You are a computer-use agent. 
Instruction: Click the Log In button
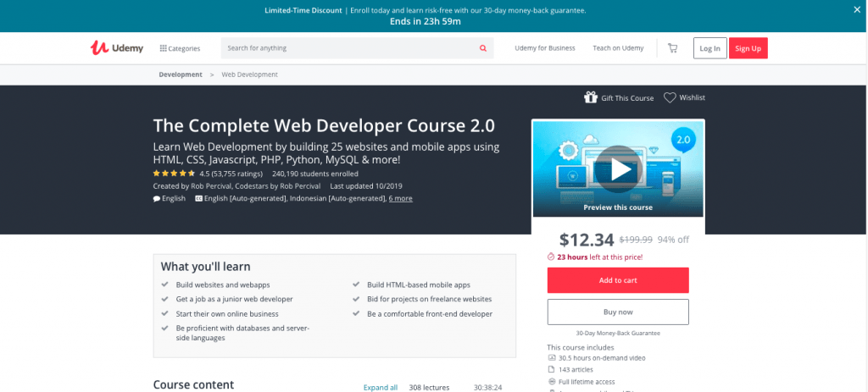709,48
